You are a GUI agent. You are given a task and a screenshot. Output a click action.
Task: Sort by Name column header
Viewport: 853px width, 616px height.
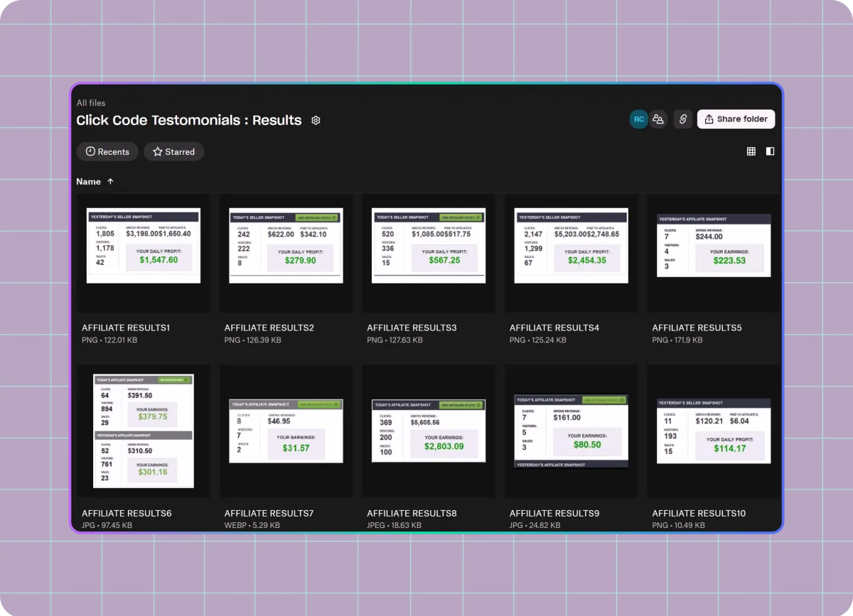pos(89,182)
